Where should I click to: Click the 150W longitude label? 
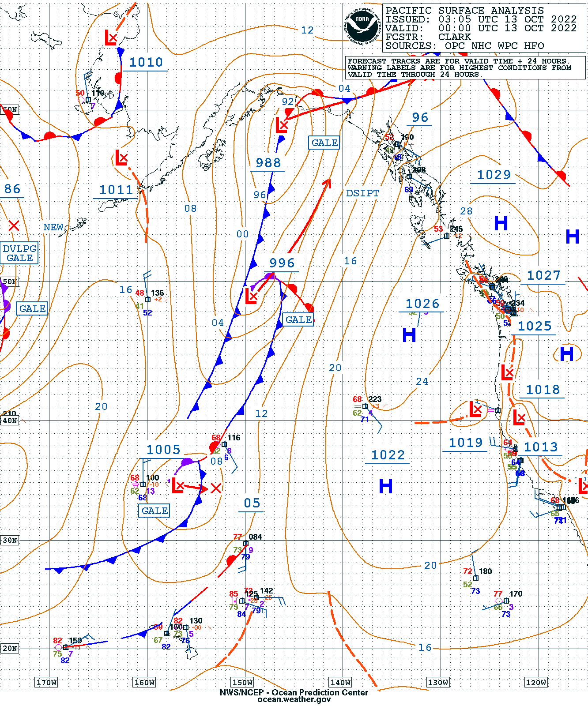[242, 683]
